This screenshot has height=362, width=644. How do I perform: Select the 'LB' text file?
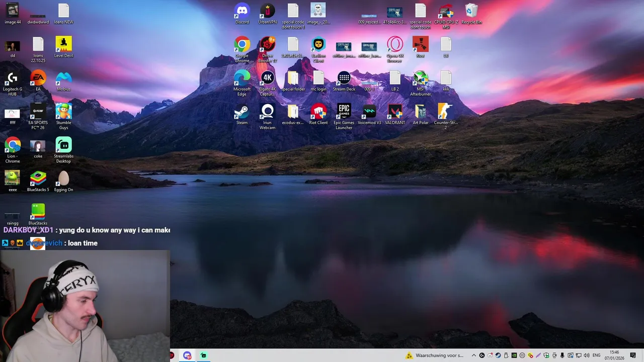pyautogui.click(x=446, y=47)
